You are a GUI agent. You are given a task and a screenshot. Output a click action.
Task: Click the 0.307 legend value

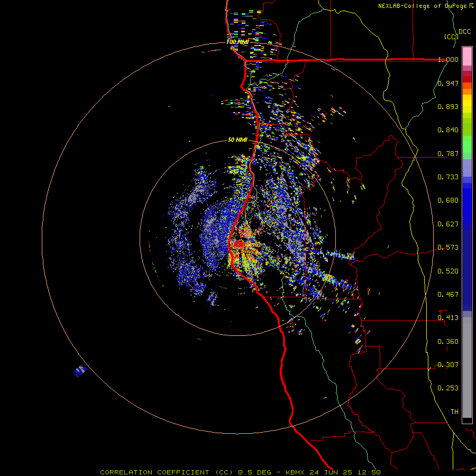[448, 365]
